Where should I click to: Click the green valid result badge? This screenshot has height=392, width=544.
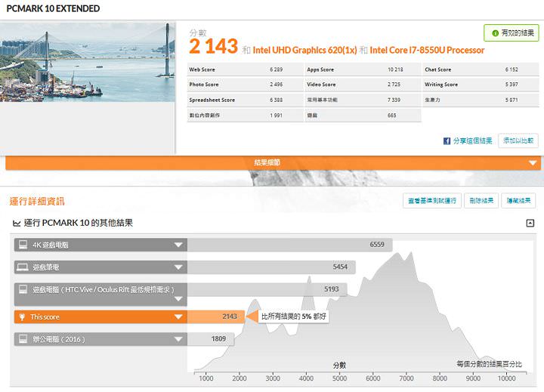tap(512, 33)
